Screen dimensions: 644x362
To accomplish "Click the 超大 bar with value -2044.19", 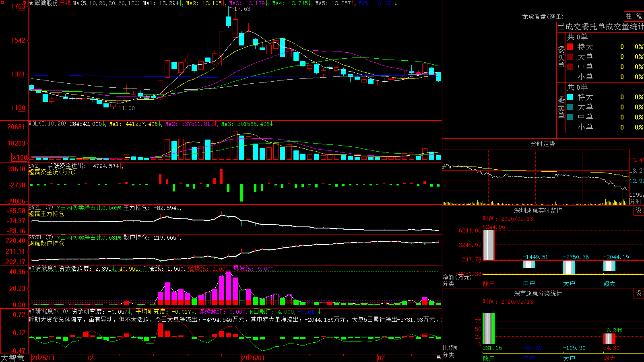I will point(609,265).
